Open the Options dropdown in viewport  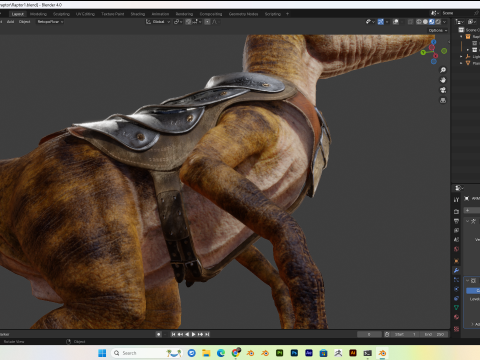coord(438,30)
